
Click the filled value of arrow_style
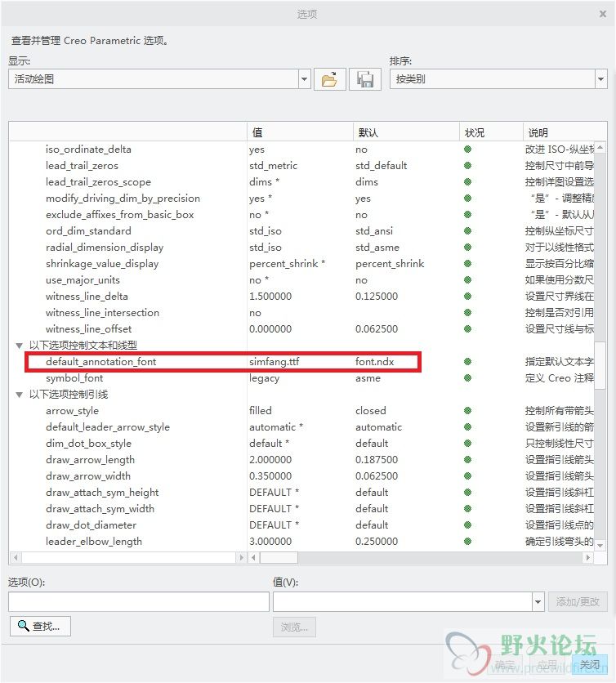click(x=261, y=411)
